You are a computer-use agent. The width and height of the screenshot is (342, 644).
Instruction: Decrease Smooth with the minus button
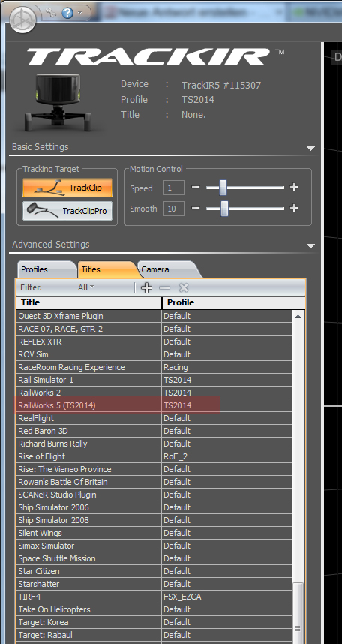pos(196,208)
